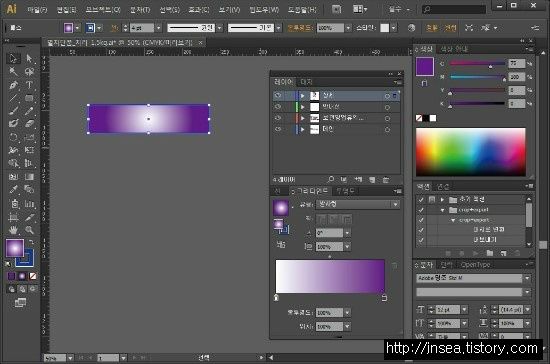
Task: Switch to the Gradient panel tab
Action: click(x=311, y=191)
